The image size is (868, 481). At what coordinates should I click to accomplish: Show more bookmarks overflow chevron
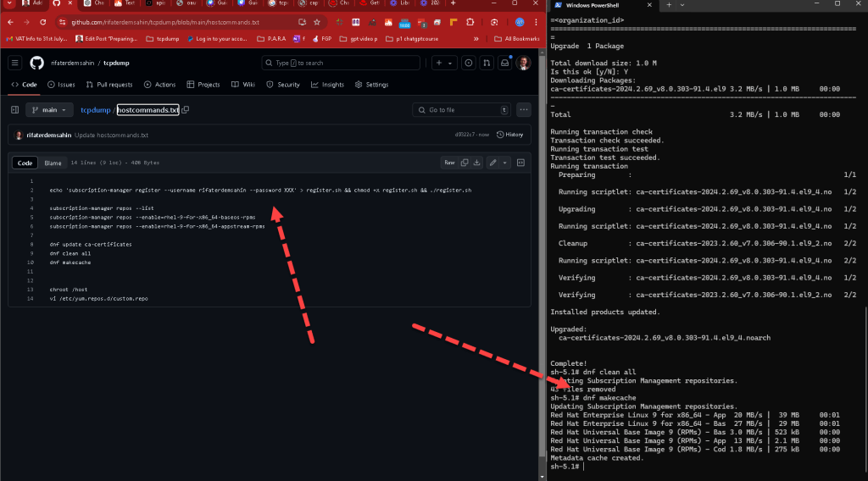(476, 39)
